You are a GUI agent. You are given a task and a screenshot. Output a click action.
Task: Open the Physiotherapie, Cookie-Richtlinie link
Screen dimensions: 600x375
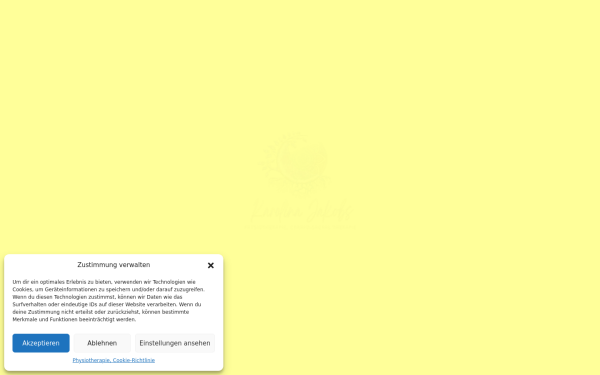coord(114,360)
